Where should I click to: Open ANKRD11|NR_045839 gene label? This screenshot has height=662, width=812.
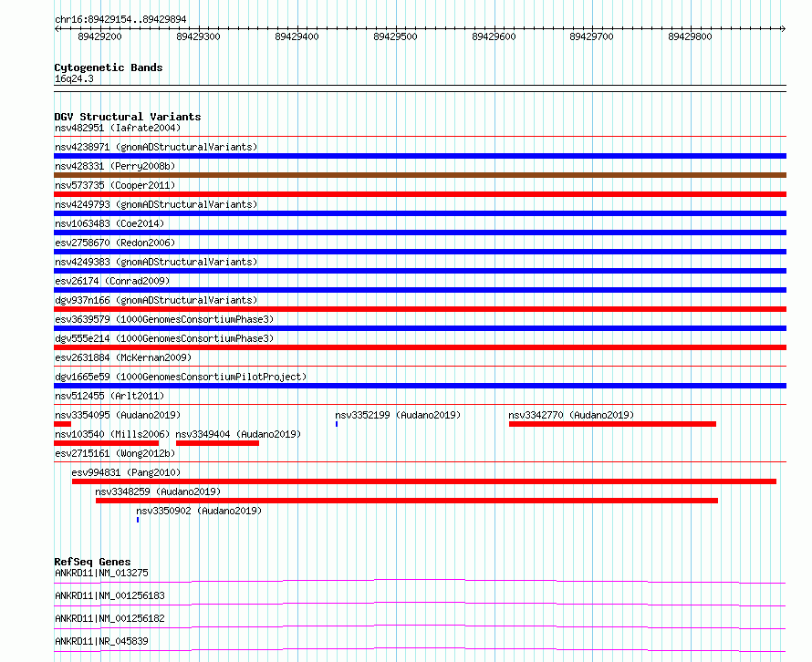pyautogui.click(x=101, y=641)
